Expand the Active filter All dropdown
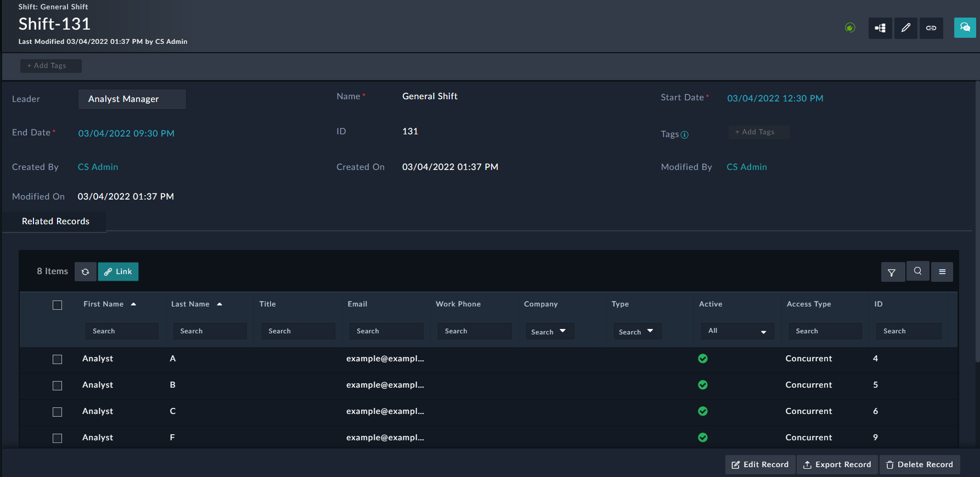980x477 pixels. 737,331
